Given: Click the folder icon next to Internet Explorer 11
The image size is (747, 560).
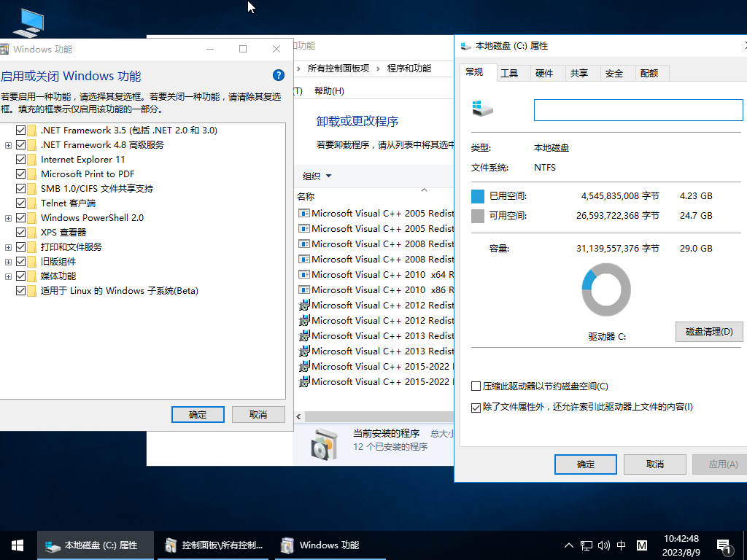Looking at the screenshot, I should (32, 160).
